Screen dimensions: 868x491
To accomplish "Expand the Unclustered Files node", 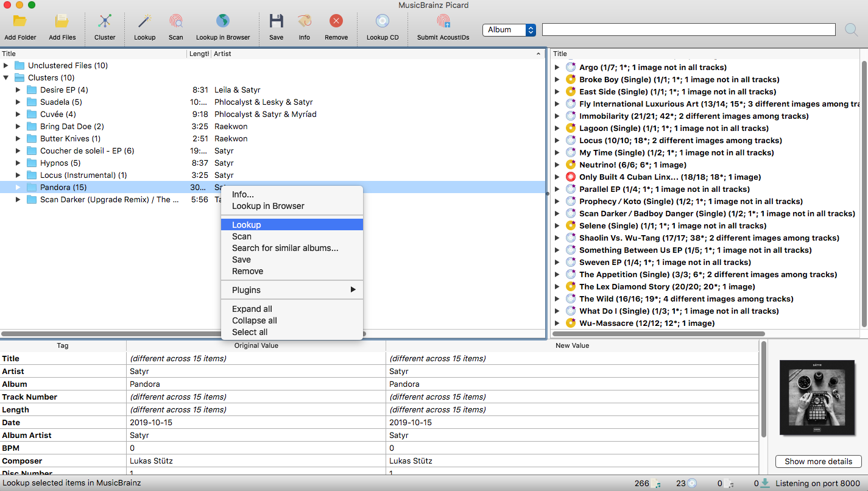I will (6, 65).
